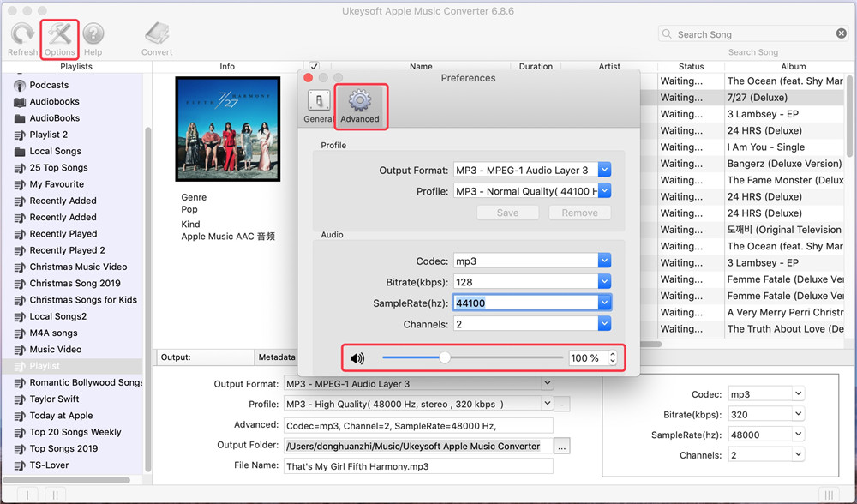Expand Profile dropdown in Preferences
The image size is (857, 504).
(x=604, y=191)
